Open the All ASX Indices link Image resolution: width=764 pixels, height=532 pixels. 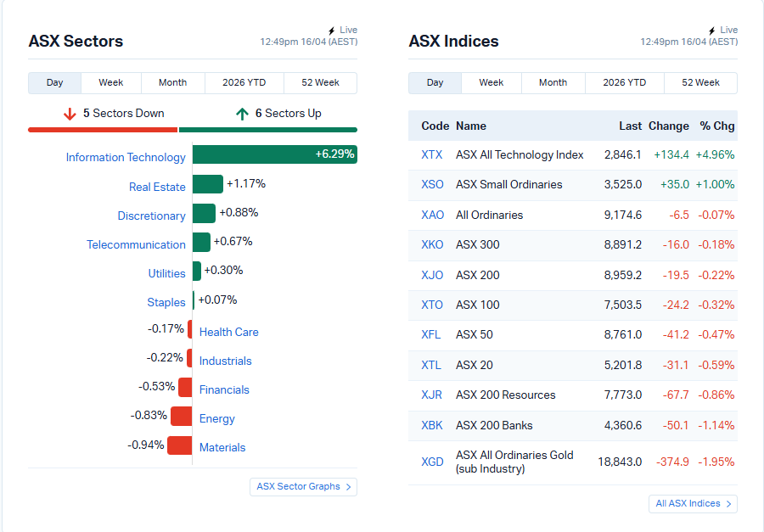692,504
